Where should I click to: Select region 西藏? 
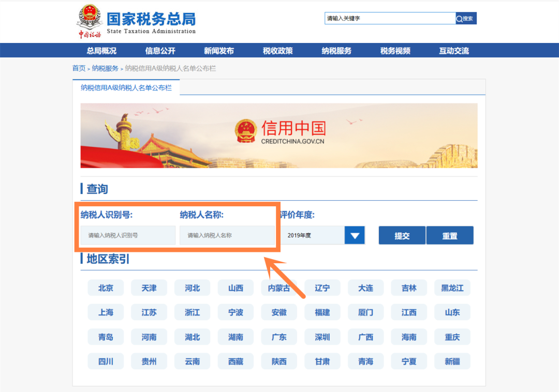tap(236, 361)
